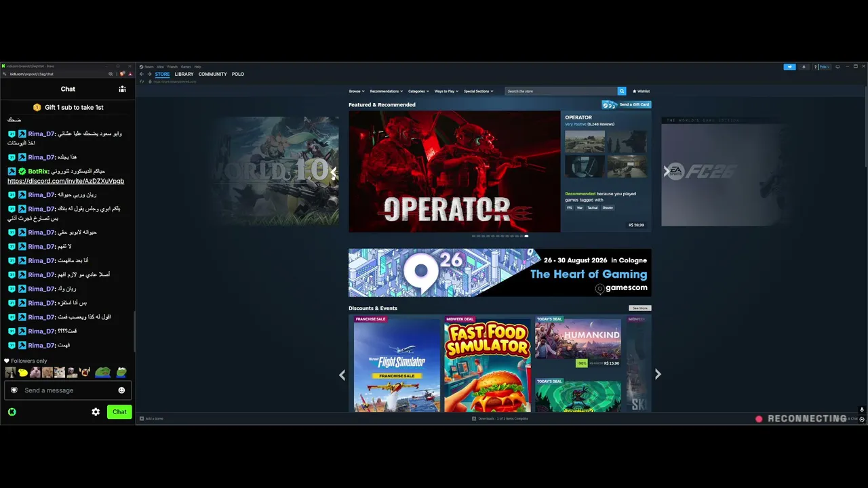Open the STORE tab
Image resolution: width=868 pixels, height=488 pixels.
coord(162,74)
